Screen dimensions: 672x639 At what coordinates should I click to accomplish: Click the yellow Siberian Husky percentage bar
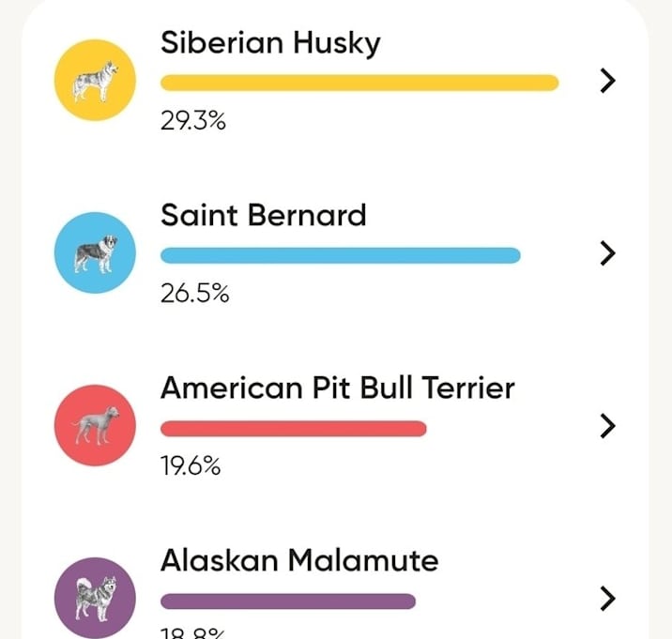[359, 83]
